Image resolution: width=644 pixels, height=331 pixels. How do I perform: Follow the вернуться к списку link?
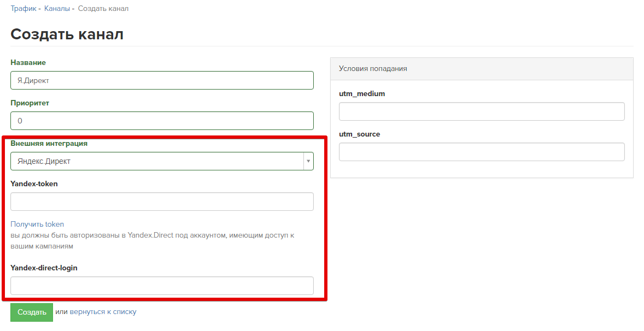click(x=103, y=312)
